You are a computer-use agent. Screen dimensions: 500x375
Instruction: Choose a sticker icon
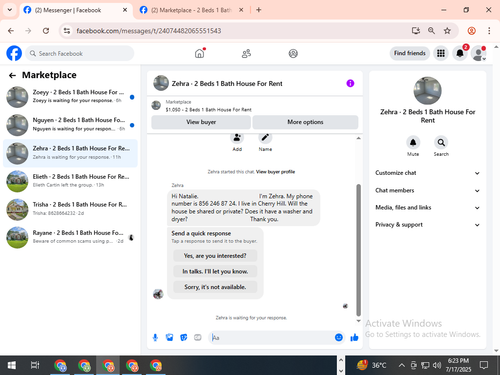(x=184, y=338)
